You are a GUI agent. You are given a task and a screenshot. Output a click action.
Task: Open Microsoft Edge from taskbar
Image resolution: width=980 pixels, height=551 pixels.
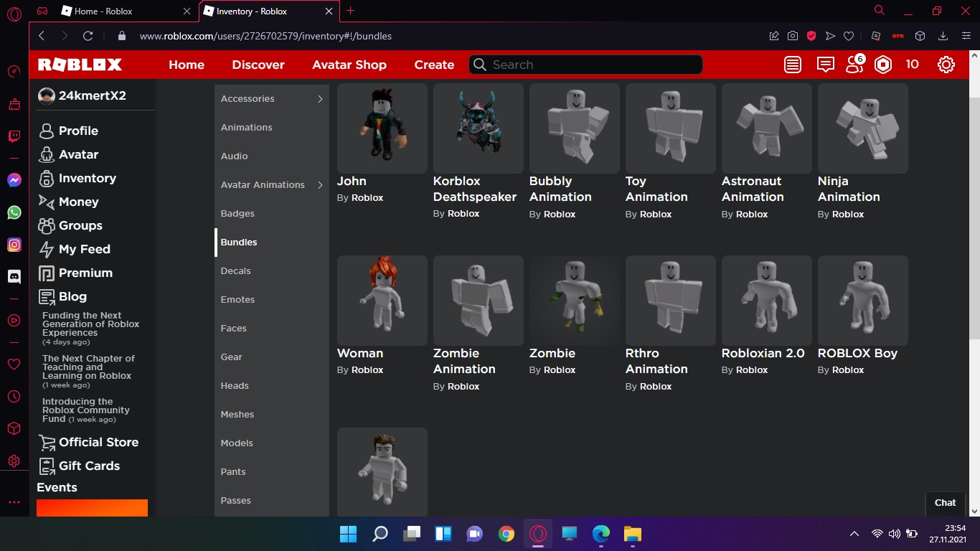point(600,534)
